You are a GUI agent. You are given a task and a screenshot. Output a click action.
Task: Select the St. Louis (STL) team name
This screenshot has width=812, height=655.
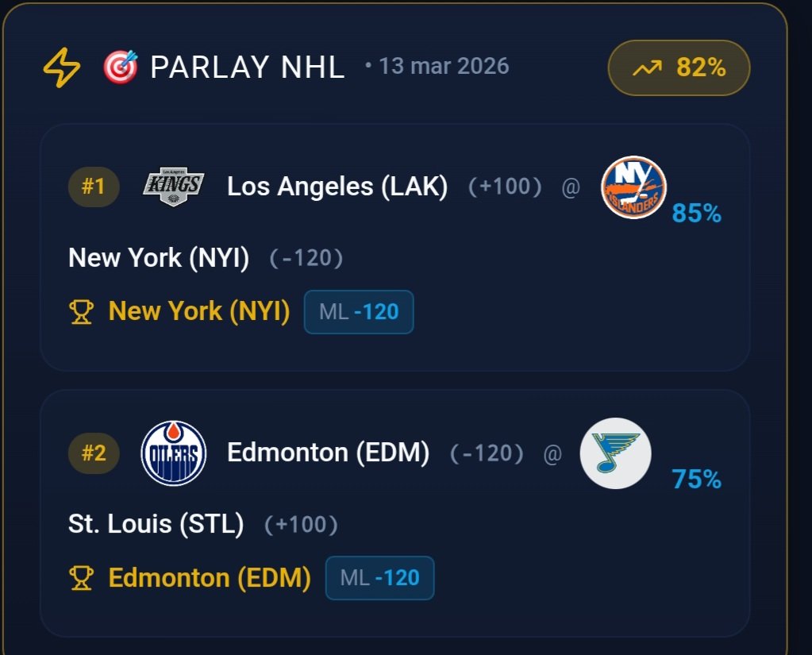pyautogui.click(x=156, y=524)
